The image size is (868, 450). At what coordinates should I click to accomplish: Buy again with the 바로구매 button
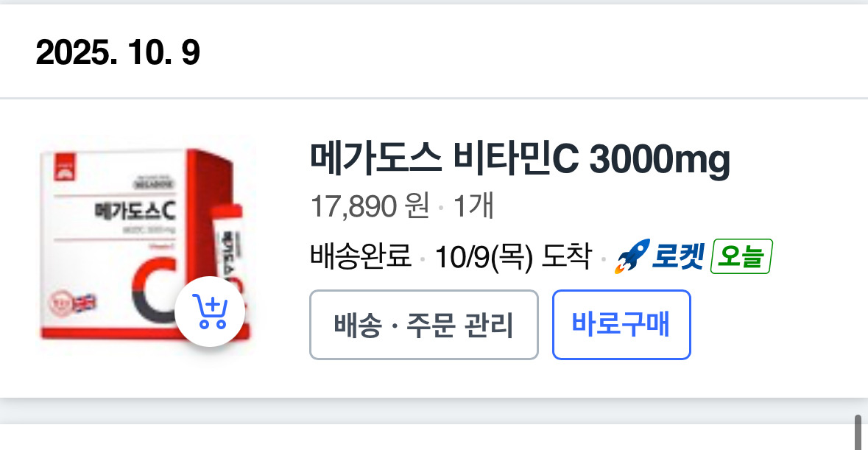tap(621, 325)
